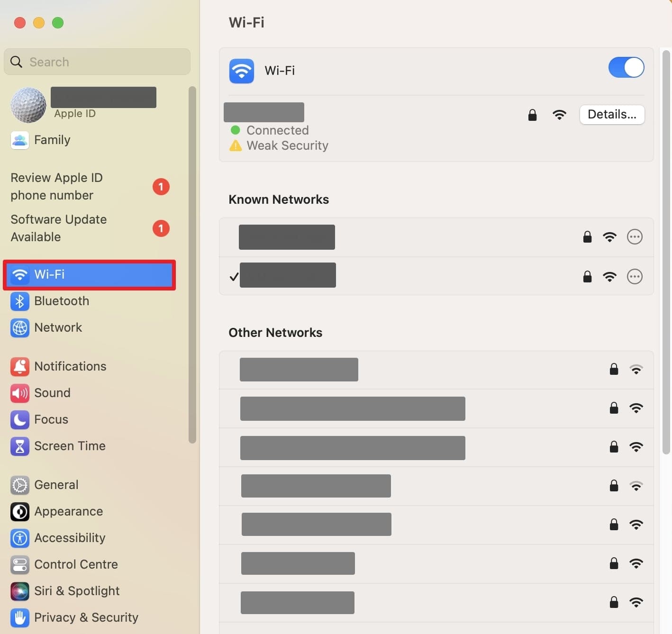
Task: Turn off the Wi-Fi toggle switch
Action: click(x=626, y=67)
